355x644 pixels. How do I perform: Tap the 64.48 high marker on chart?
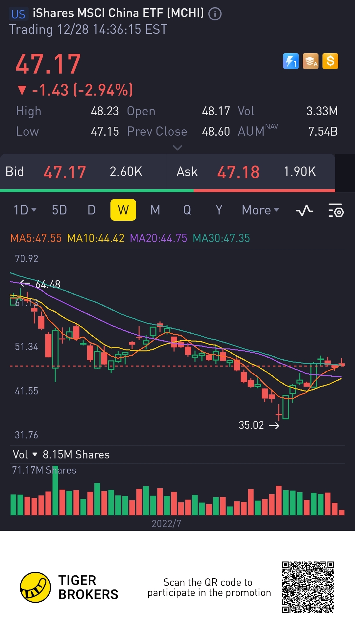[x=40, y=284]
